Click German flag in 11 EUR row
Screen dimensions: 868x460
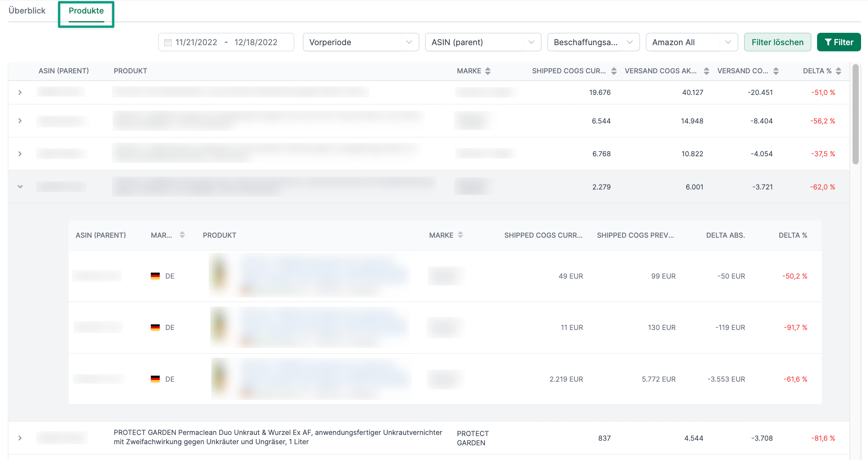pos(155,327)
